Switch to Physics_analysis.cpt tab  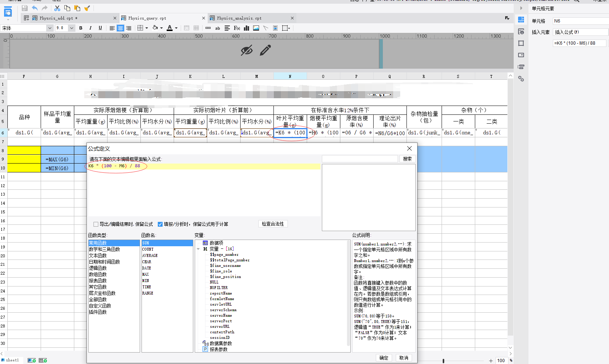pos(239,18)
